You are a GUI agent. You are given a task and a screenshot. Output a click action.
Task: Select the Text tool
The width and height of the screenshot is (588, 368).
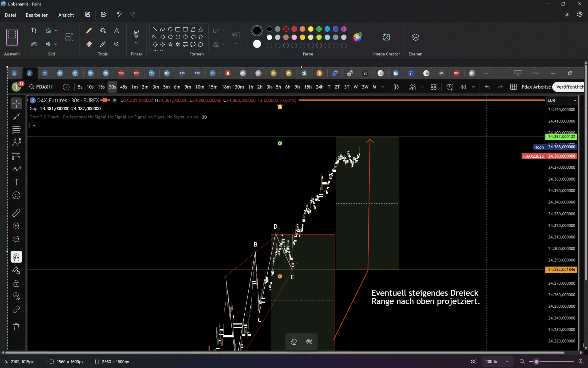(117, 30)
